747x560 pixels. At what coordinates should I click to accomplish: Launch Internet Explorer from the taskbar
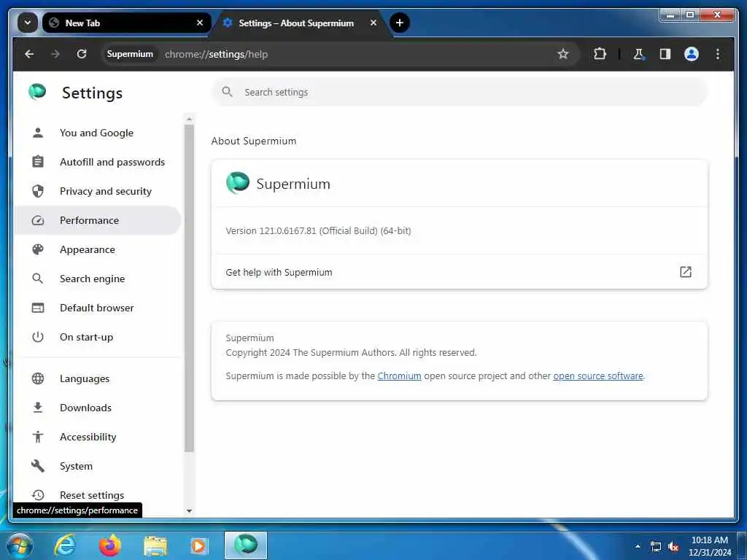click(65, 545)
